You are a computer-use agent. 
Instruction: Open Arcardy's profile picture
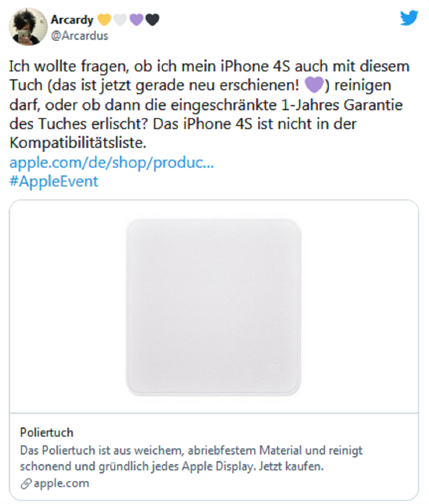click(x=28, y=27)
